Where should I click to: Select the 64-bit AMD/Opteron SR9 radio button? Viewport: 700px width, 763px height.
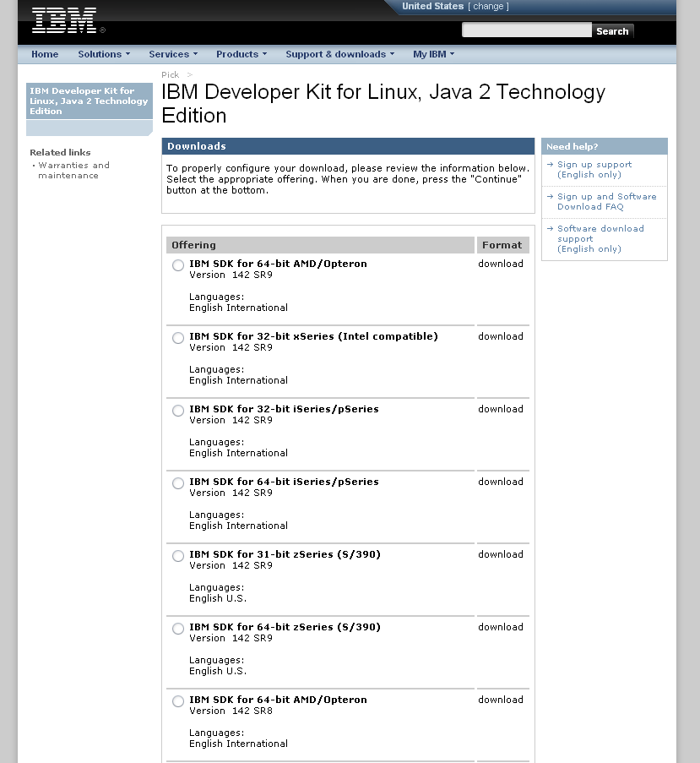178,265
